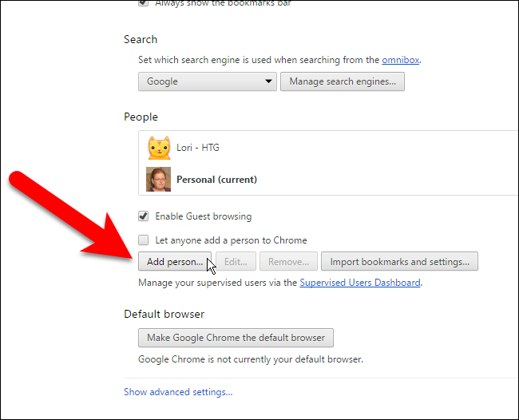Select the Personal (current) profile row
The width and height of the screenshot is (519, 420).
coord(328,179)
